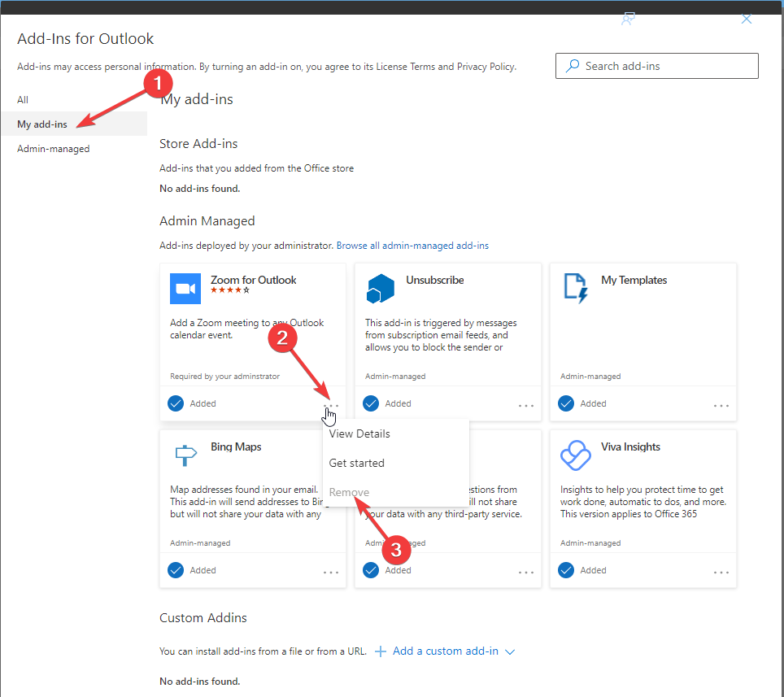The height and width of the screenshot is (697, 784).
Task: Click the Added checkmark on Viva Insights
Action: point(566,570)
